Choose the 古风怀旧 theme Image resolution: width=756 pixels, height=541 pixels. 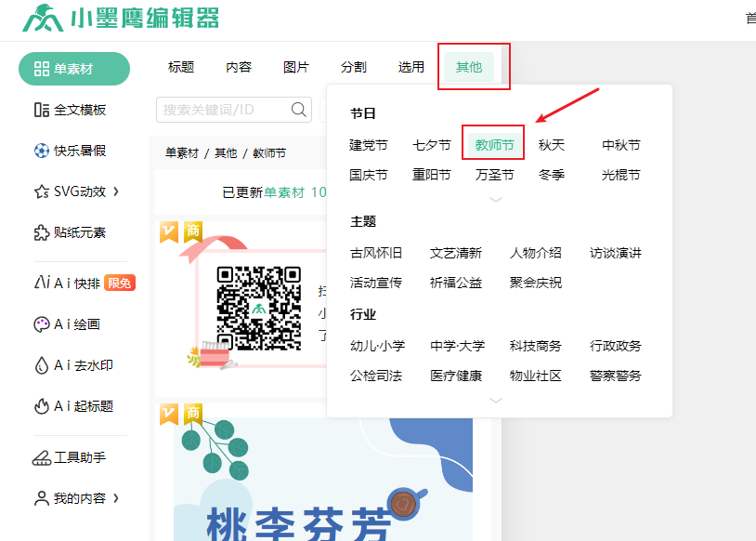click(x=376, y=253)
